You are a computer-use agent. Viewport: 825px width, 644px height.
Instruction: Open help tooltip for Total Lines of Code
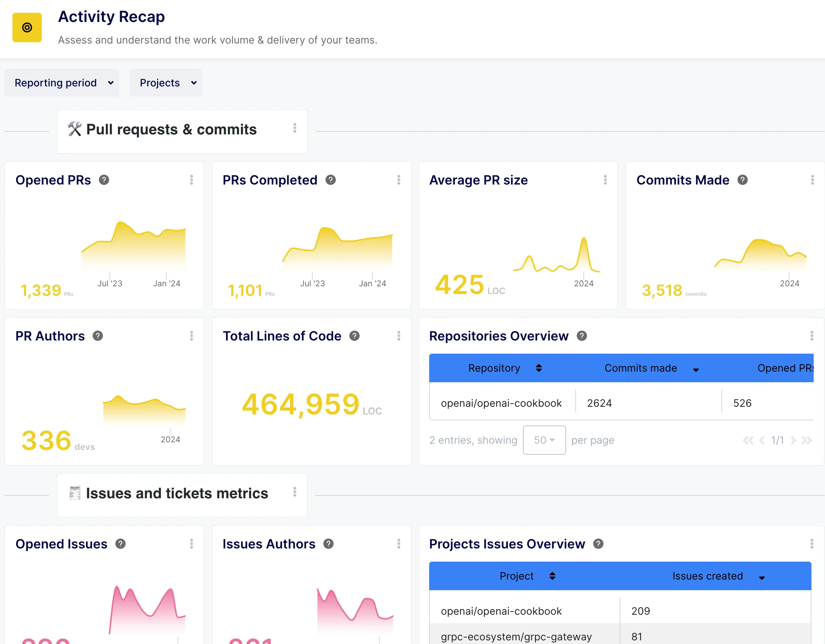354,336
